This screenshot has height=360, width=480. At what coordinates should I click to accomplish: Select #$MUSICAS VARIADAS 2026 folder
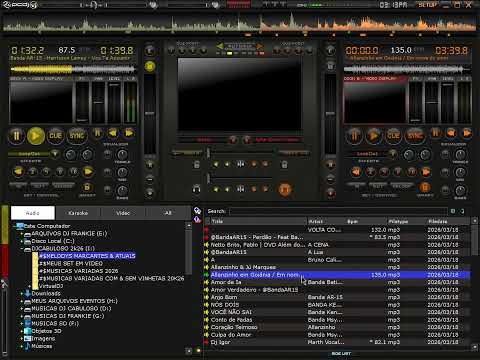(79, 271)
